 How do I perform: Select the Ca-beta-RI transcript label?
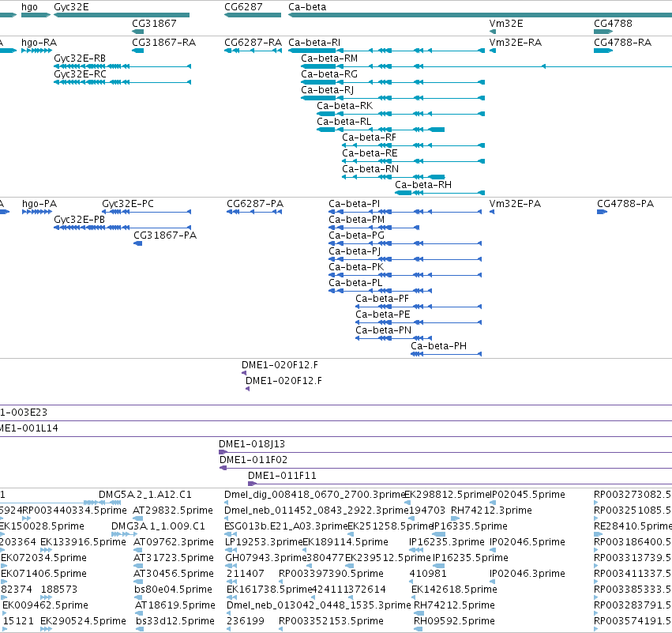pos(314,43)
